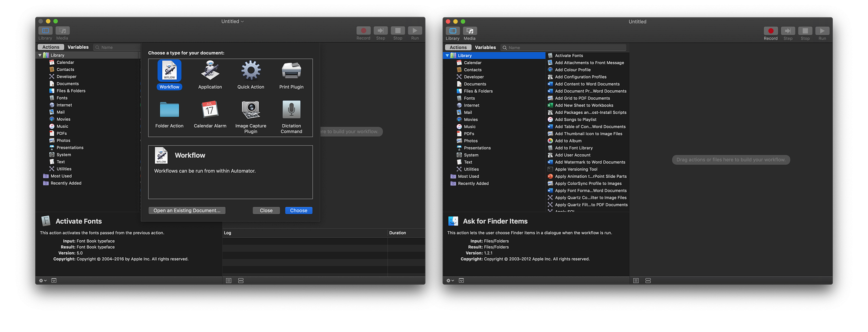This screenshot has width=868, height=332.
Task: Click split view icon in right window bottom
Action: click(648, 281)
